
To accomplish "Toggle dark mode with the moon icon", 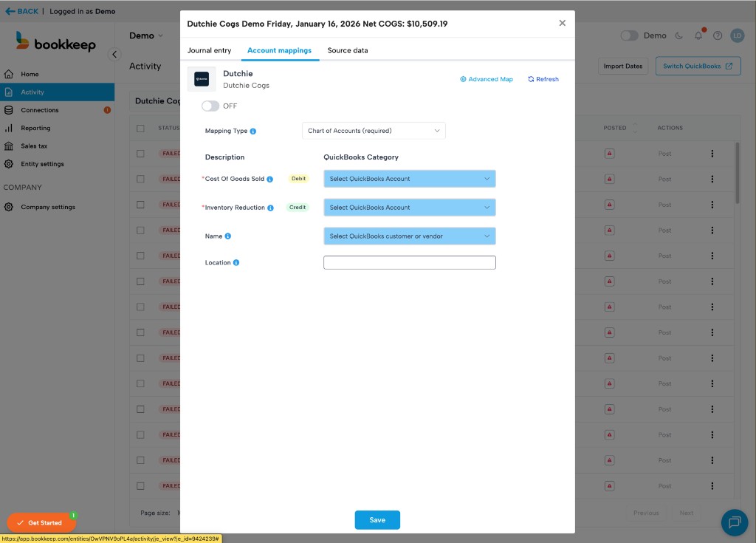I will click(678, 35).
